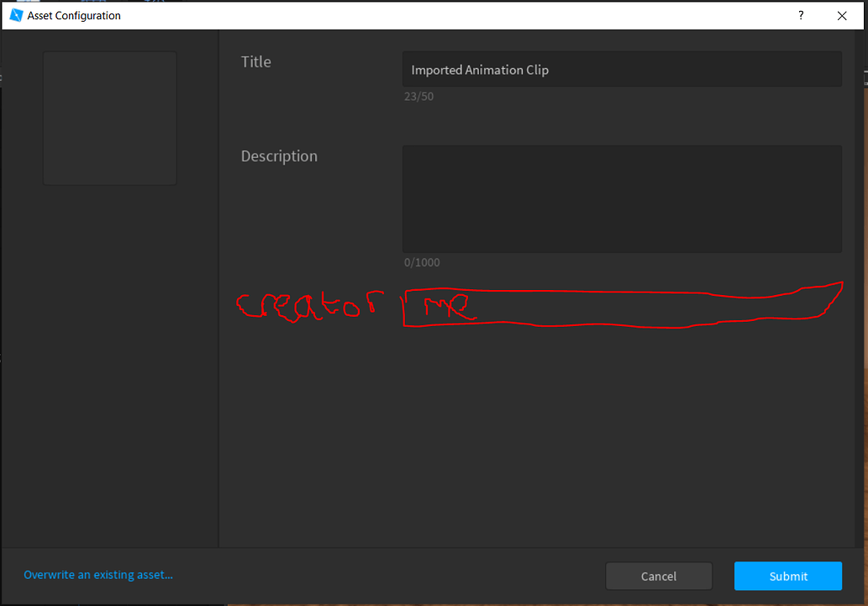Click the dark footer bar of the dialog
Image resolution: width=868 pixels, height=606 pixels.
pyautogui.click(x=378, y=576)
